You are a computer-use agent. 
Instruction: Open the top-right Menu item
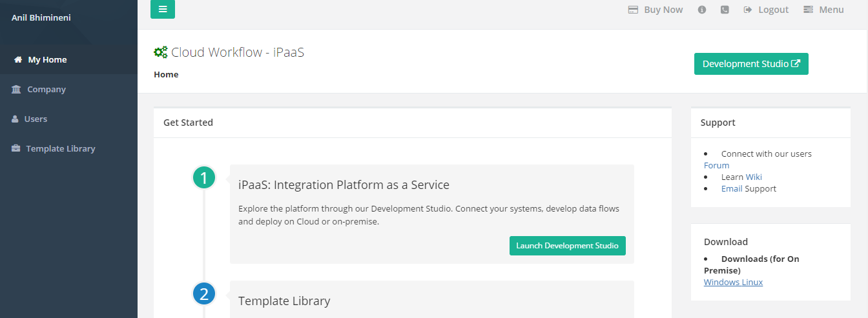point(823,10)
